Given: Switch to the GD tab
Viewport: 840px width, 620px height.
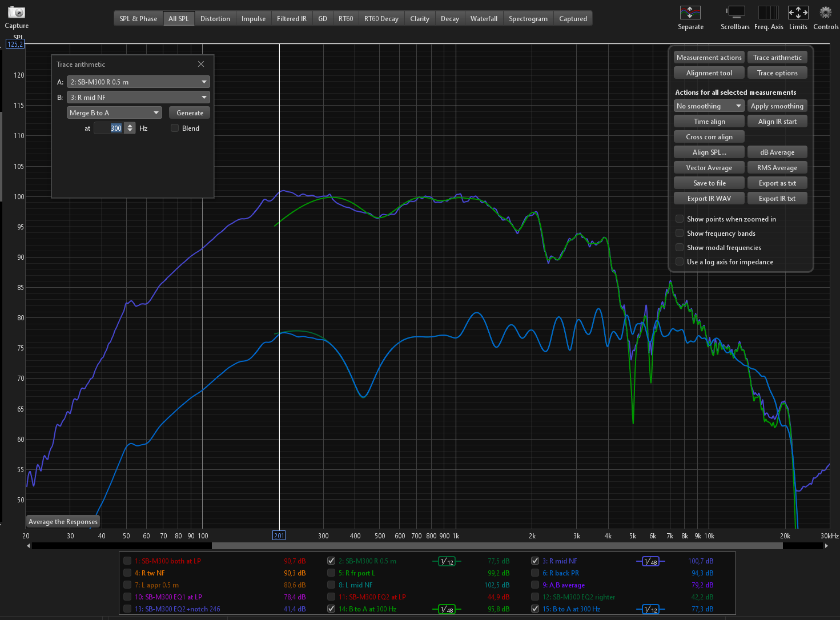Looking at the screenshot, I should pos(323,18).
